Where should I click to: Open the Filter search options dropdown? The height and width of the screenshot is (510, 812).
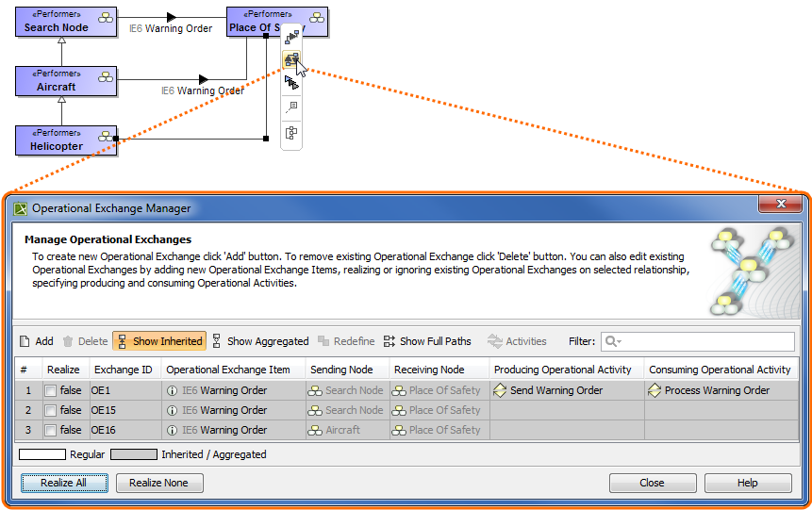point(613,341)
